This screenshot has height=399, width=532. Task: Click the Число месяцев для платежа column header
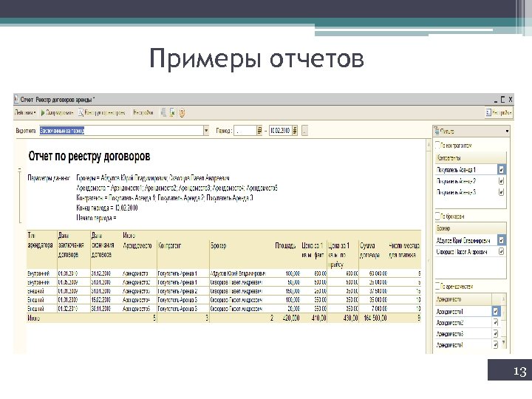pyautogui.click(x=404, y=250)
